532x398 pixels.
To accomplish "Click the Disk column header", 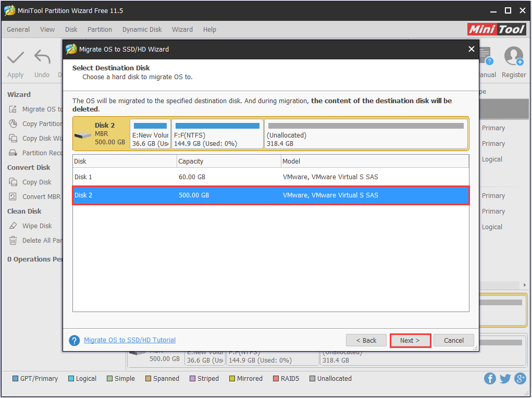I will click(125, 161).
